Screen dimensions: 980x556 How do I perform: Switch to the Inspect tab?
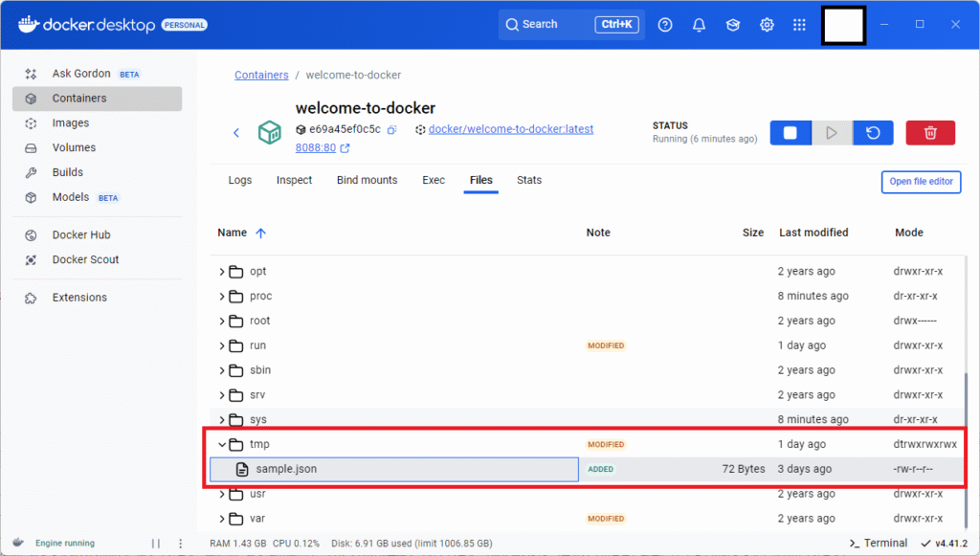294,180
